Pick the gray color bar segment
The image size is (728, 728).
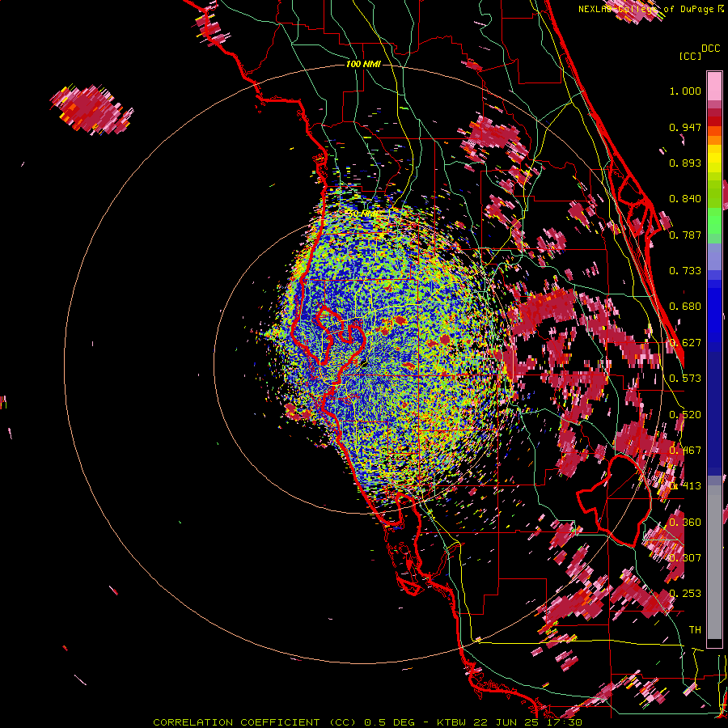(714, 562)
